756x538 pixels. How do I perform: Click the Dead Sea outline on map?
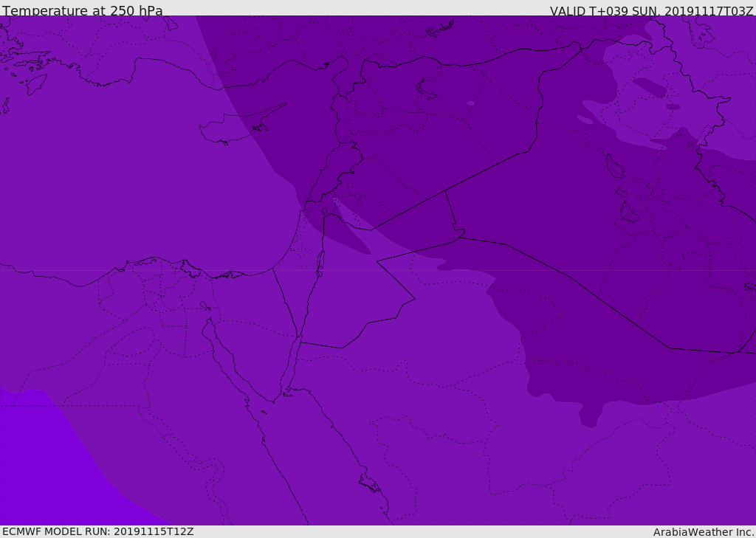[x=320, y=261]
